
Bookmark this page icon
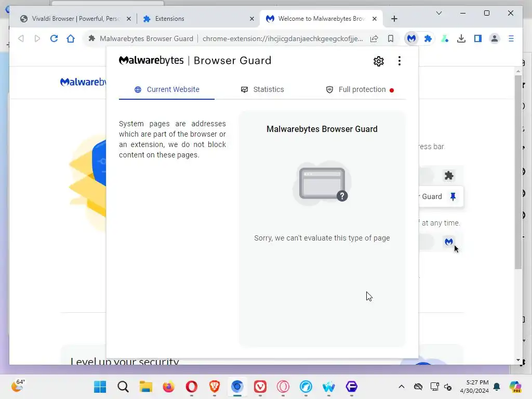[x=391, y=38]
